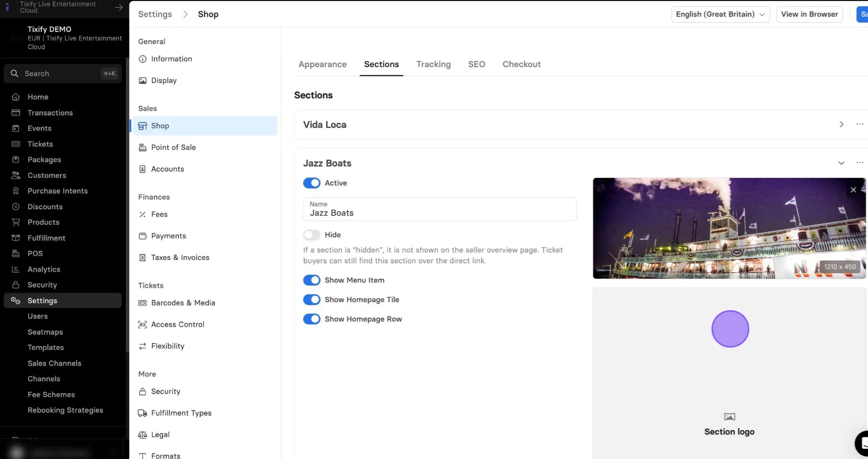Switch off Show Homepage Row toggle
The image size is (868, 459).
point(312,319)
